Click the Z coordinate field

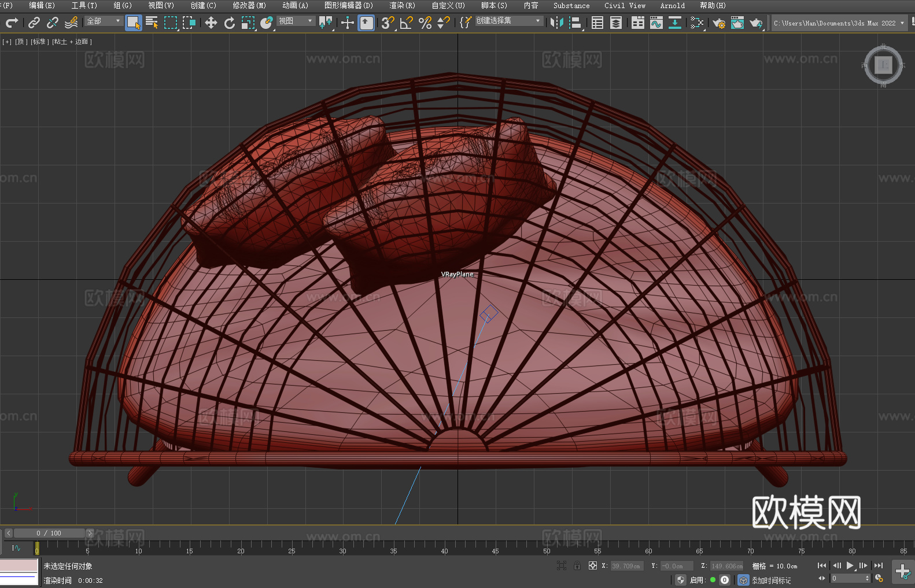click(x=727, y=566)
